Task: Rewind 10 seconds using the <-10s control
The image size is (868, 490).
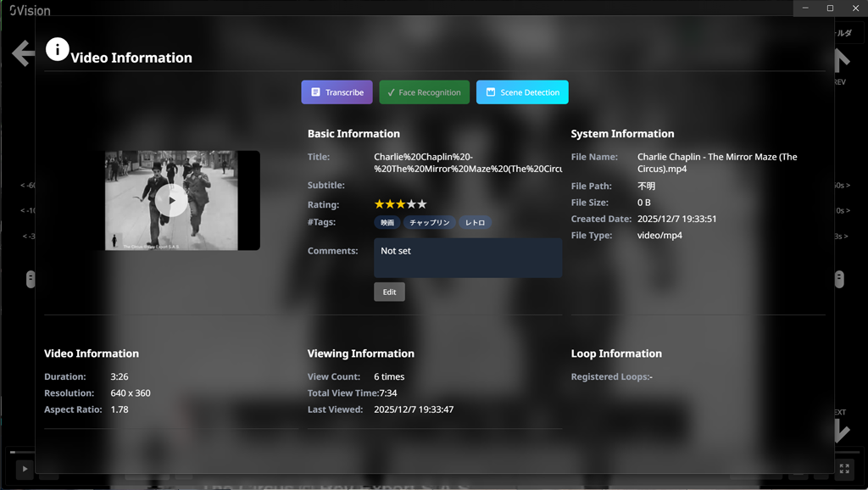Action: click(27, 210)
